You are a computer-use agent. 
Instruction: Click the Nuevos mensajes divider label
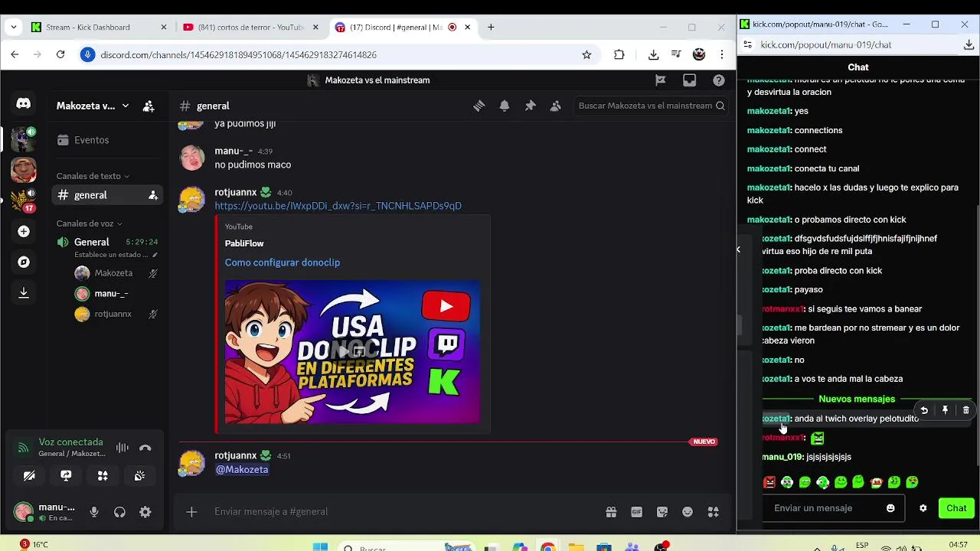click(x=857, y=399)
